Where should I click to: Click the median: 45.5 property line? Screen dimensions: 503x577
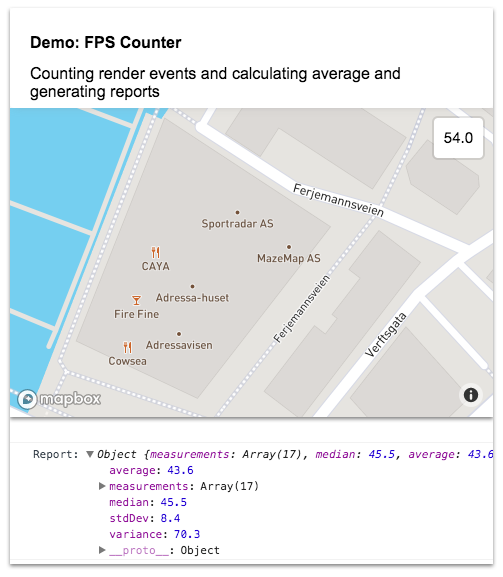click(x=148, y=502)
